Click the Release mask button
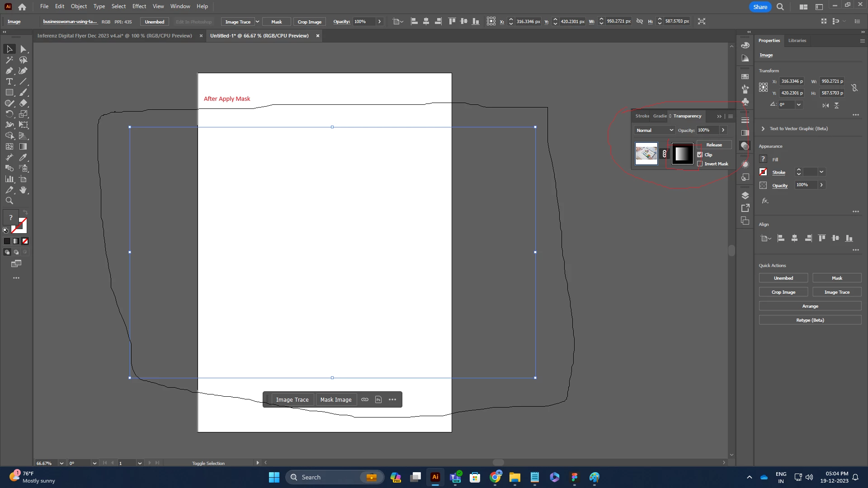 tap(714, 145)
